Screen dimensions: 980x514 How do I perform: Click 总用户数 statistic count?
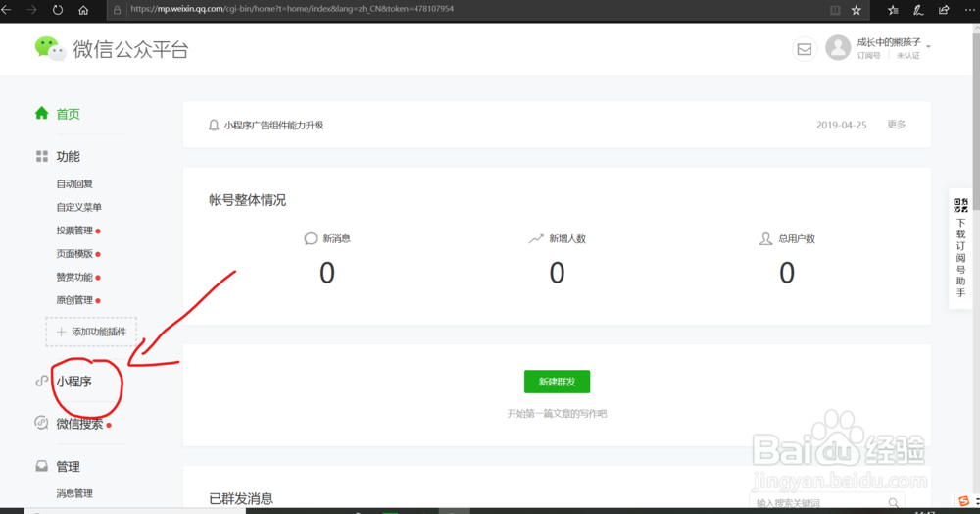point(787,274)
